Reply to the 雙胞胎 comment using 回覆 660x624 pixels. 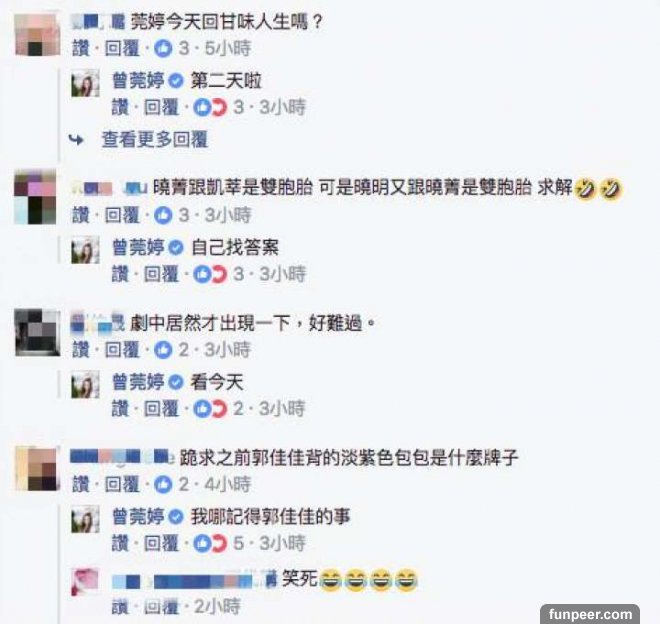(x=122, y=215)
